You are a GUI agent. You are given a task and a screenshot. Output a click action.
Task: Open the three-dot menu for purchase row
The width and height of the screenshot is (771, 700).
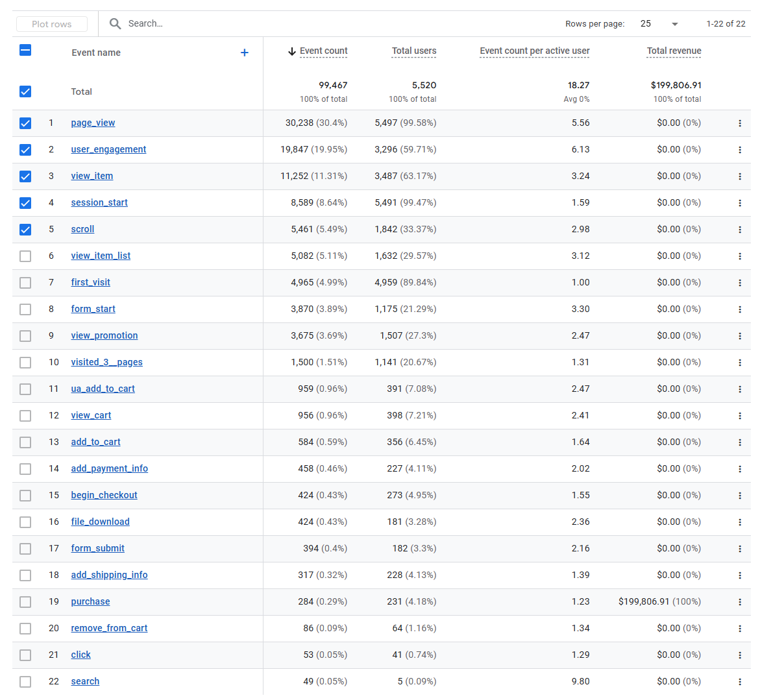[x=740, y=602]
